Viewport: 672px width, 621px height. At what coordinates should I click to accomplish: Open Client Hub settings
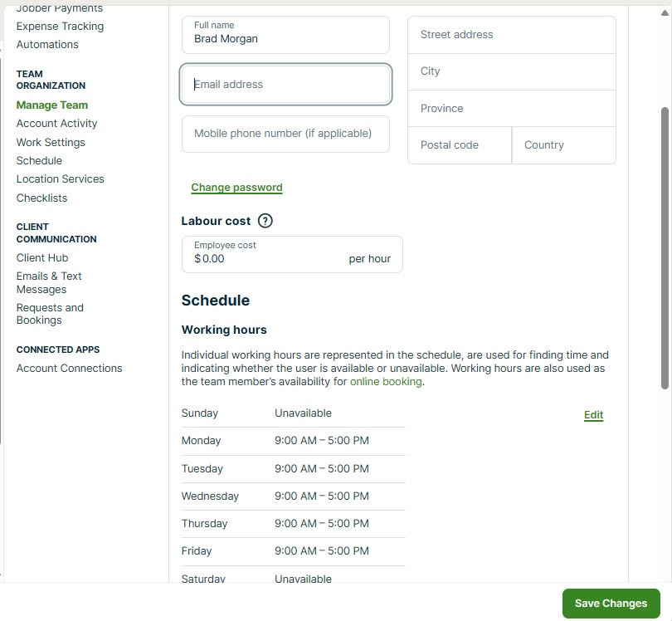tap(42, 257)
